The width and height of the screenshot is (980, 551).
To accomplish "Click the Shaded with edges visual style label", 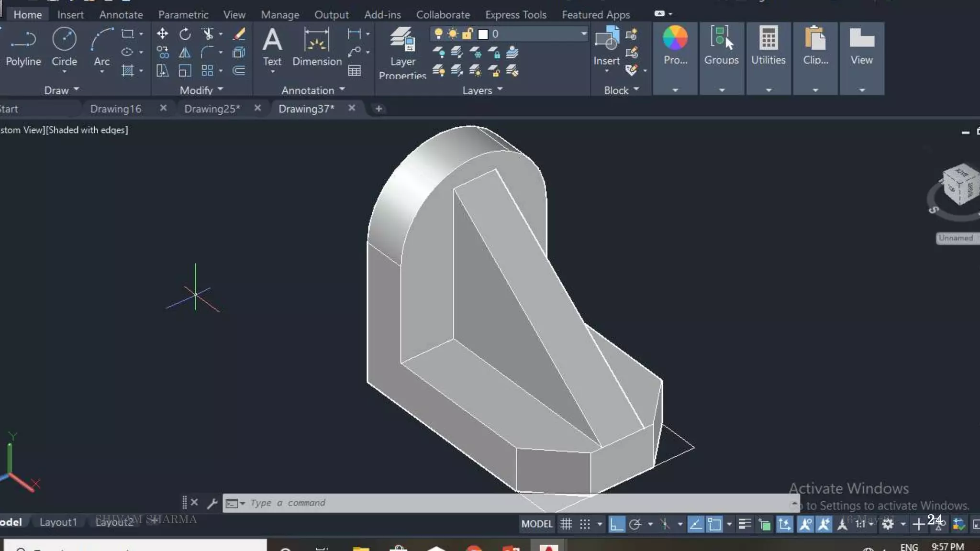I will (87, 130).
